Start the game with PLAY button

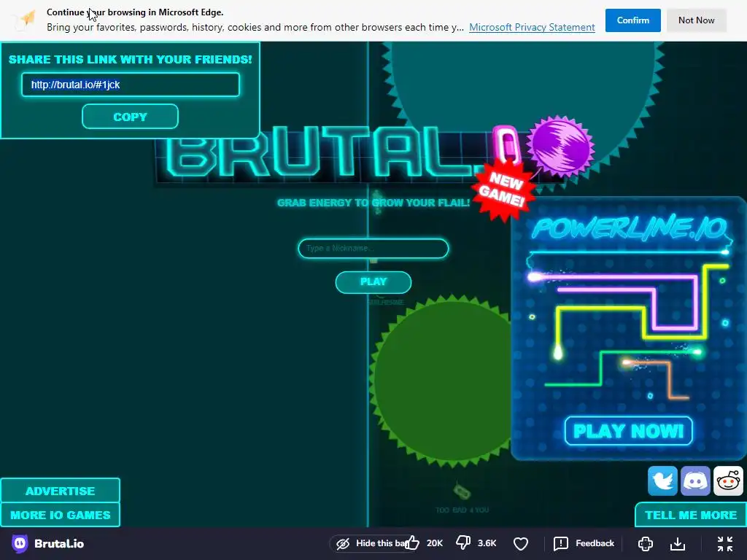point(373,282)
